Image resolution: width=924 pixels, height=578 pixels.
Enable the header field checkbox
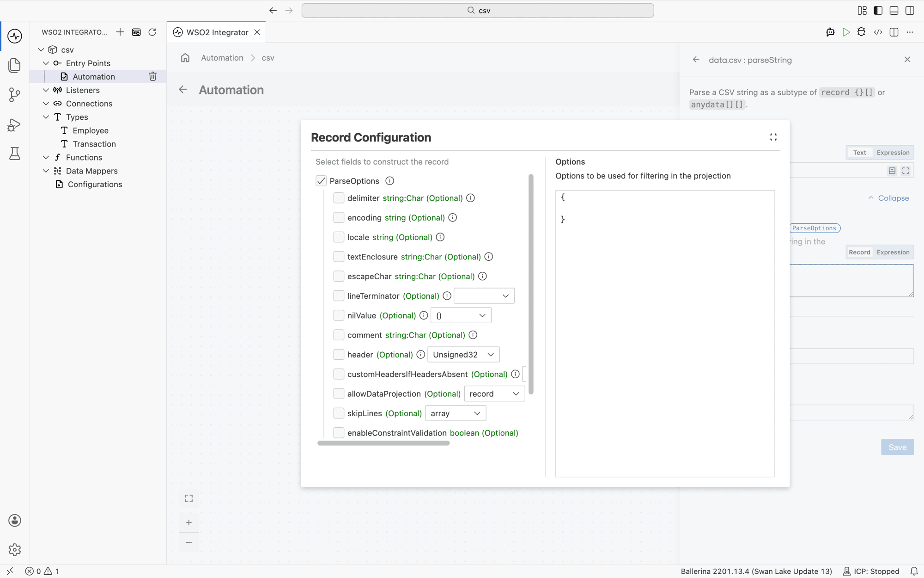pos(339,354)
